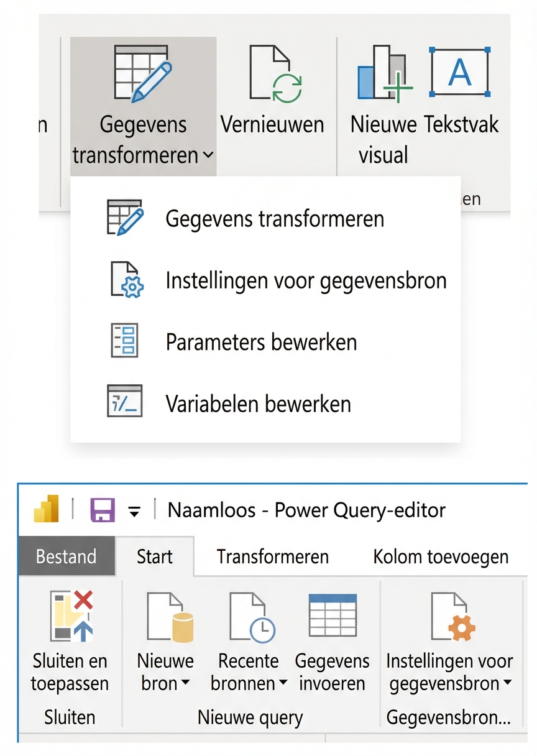Choose Instellingen voor gegevensbron menu entry
537x756 pixels.
pos(306,279)
